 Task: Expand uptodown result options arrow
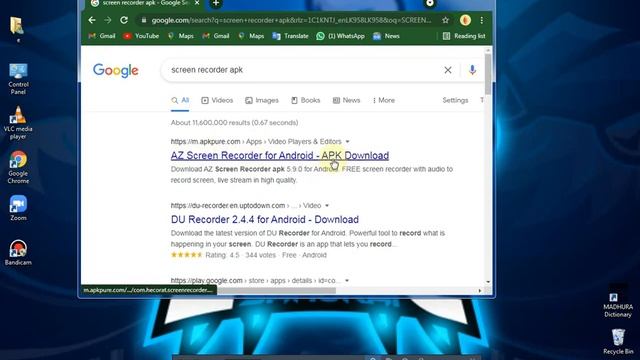coord(327,206)
